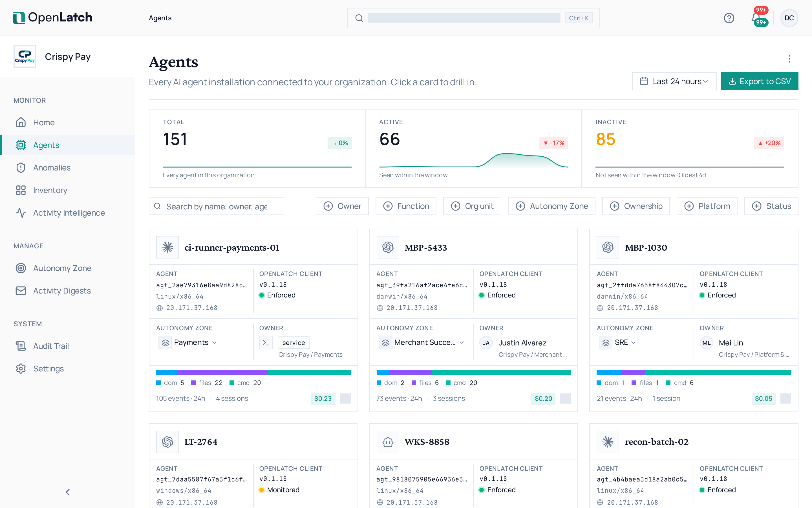
Task: Add a Status filter
Action: coord(771,206)
